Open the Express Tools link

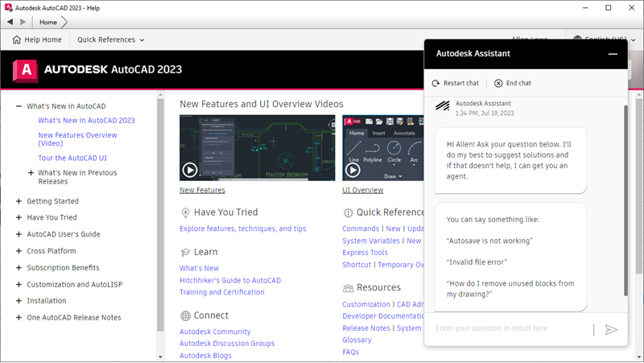[x=365, y=253]
